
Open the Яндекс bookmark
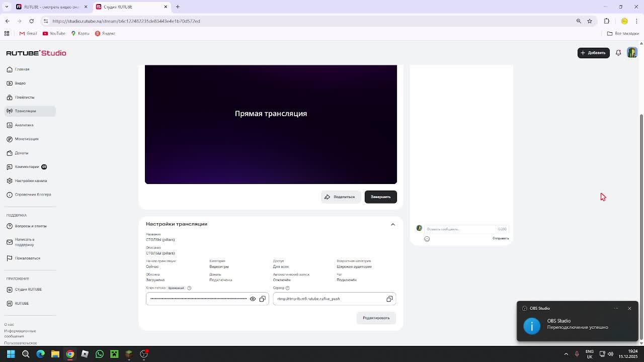[105, 34]
